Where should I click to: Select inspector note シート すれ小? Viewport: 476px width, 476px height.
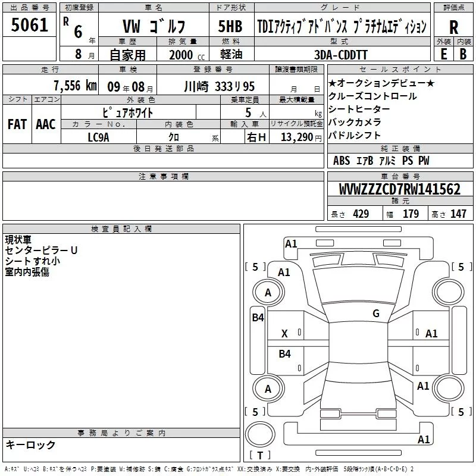[x=33, y=261]
